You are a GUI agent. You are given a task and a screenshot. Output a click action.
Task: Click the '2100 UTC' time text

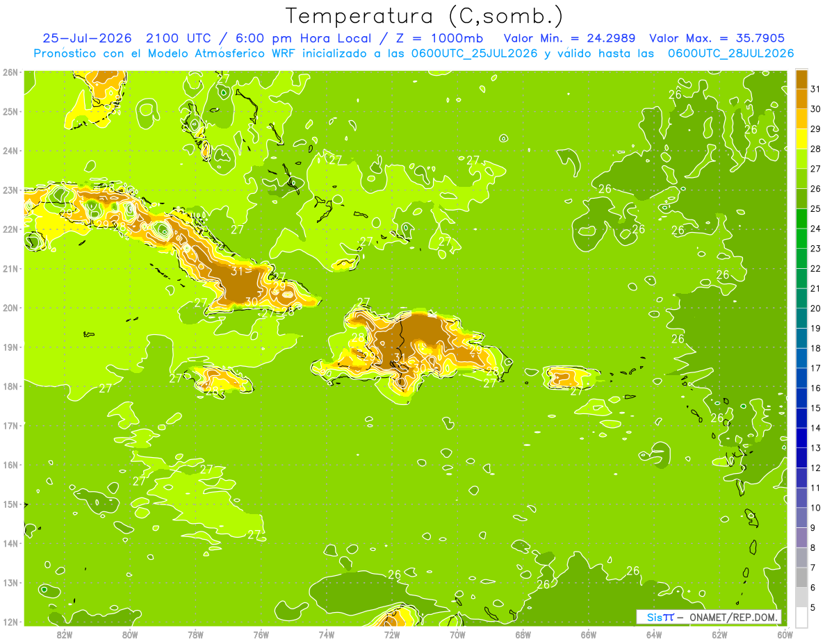click(180, 38)
